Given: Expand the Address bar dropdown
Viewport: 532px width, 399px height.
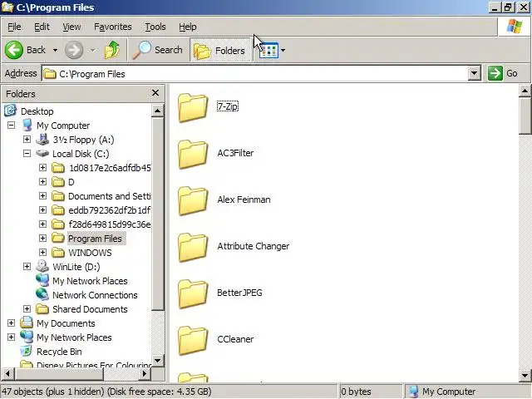Looking at the screenshot, I should [475, 73].
